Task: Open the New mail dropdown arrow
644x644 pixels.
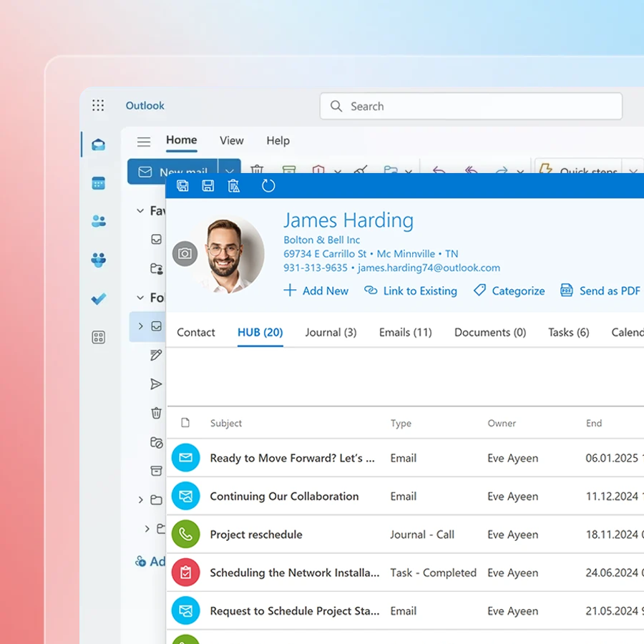Action: (230, 171)
